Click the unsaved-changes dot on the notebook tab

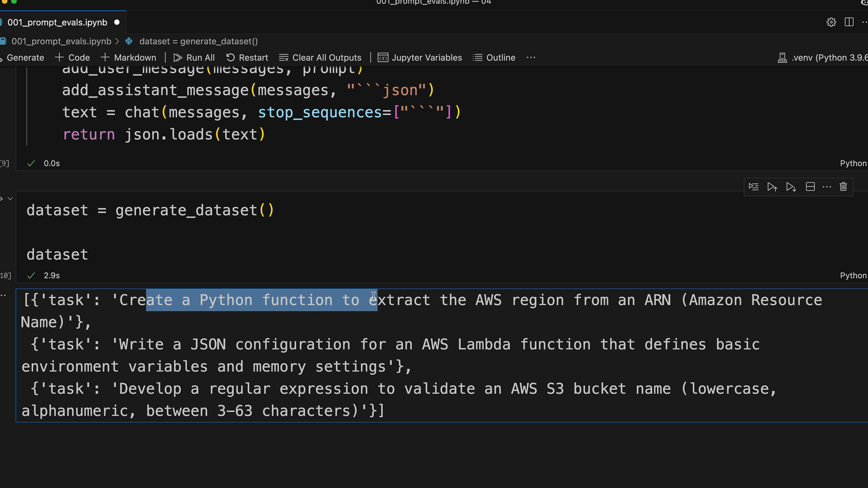117,22
